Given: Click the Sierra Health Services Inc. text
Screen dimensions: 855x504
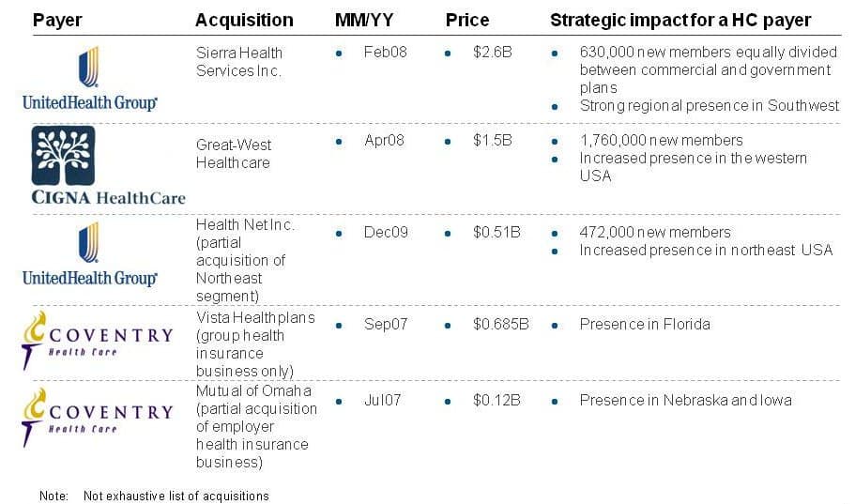Looking at the screenshot, I should (239, 62).
